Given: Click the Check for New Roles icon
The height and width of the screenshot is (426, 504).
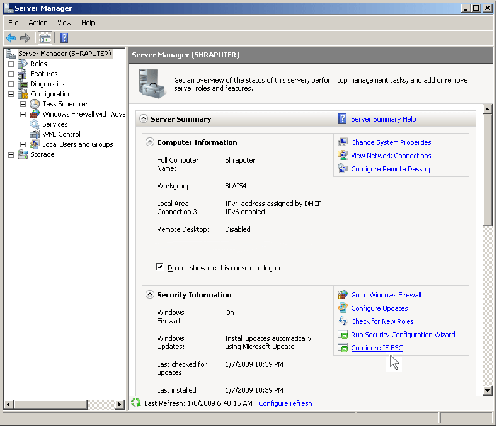Looking at the screenshot, I should [343, 321].
